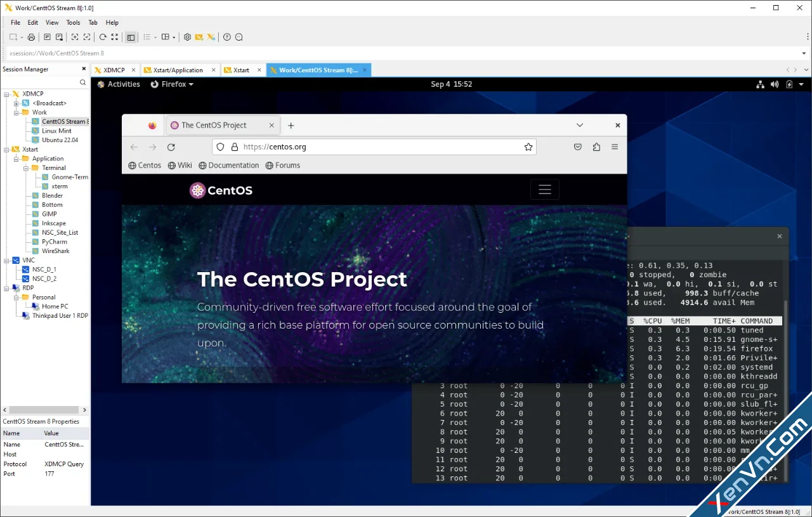Screen dimensions: 812x517
Task: Click the GNOME battery icon in top bar
Action: tap(789, 84)
